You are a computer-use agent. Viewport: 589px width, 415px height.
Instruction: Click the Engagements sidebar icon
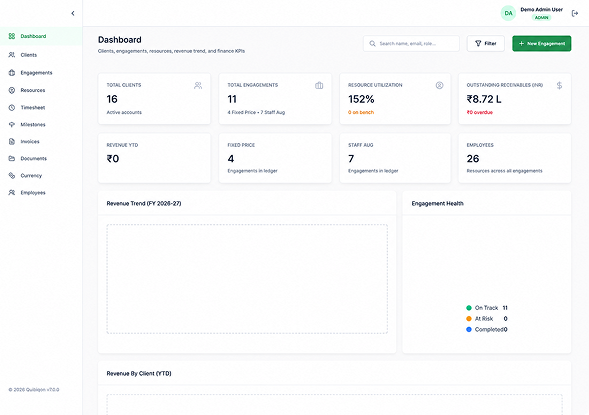click(x=12, y=72)
